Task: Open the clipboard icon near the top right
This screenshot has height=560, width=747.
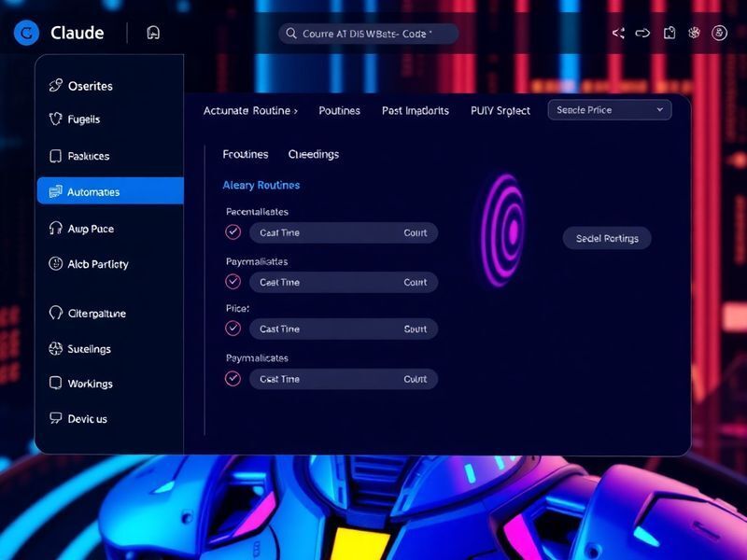Action: click(x=669, y=32)
